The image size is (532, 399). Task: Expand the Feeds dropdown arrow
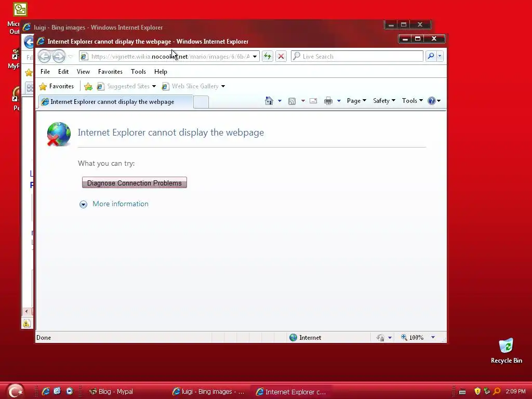303,101
